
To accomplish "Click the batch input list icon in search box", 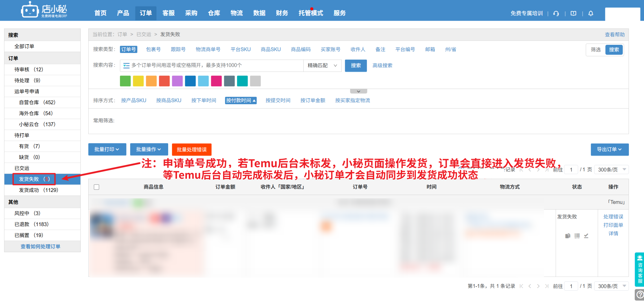I will pos(126,65).
